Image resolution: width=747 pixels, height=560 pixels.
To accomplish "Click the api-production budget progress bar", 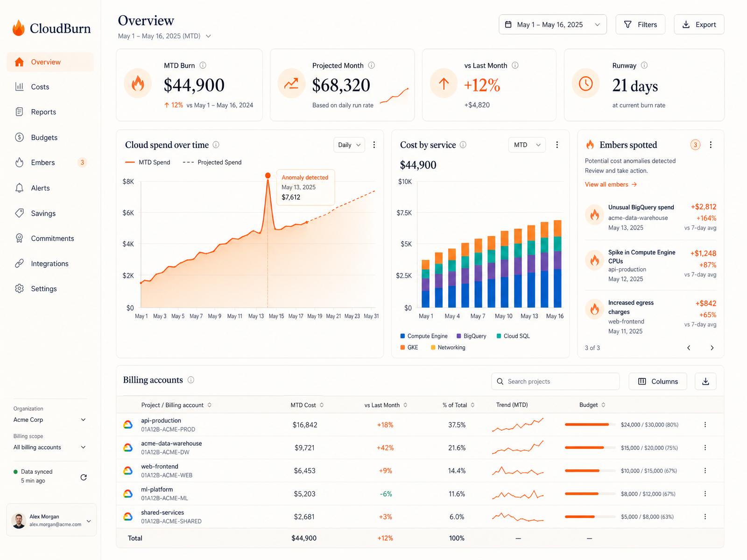I will (590, 425).
